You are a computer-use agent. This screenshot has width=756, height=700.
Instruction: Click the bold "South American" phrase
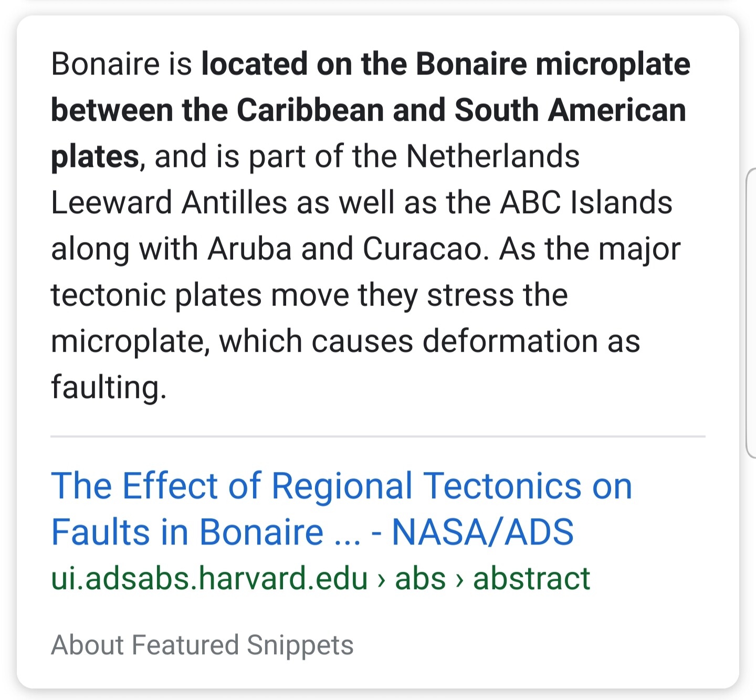tap(570, 110)
